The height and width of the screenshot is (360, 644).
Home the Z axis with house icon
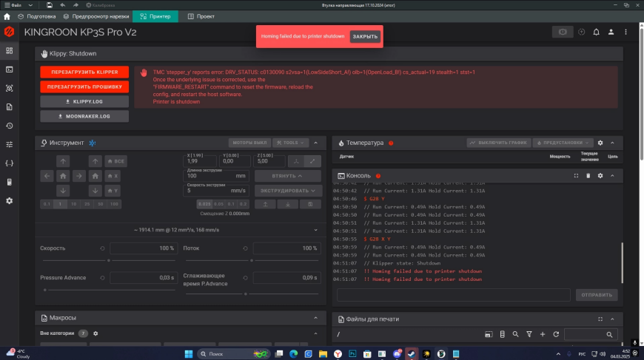[95, 176]
